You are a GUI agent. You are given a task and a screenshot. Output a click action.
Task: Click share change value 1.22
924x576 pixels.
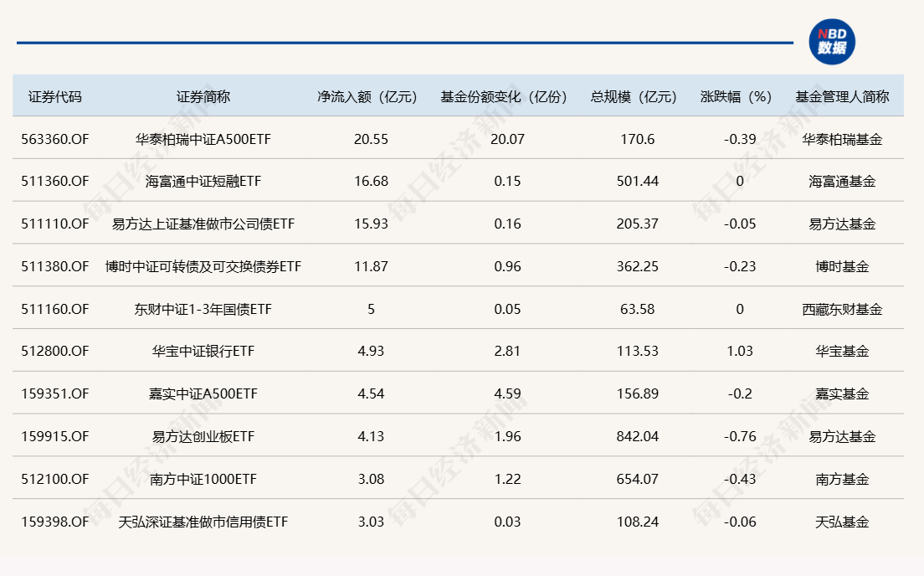507,479
